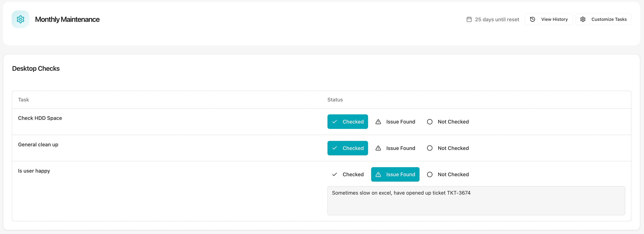Click the Checked status for Check HDD Space

coord(347,122)
